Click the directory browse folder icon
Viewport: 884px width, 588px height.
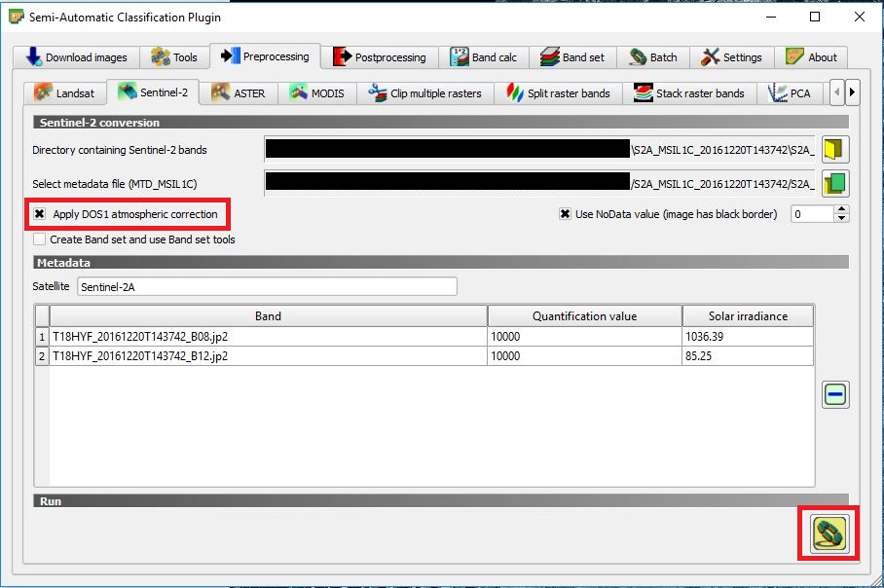coord(835,150)
